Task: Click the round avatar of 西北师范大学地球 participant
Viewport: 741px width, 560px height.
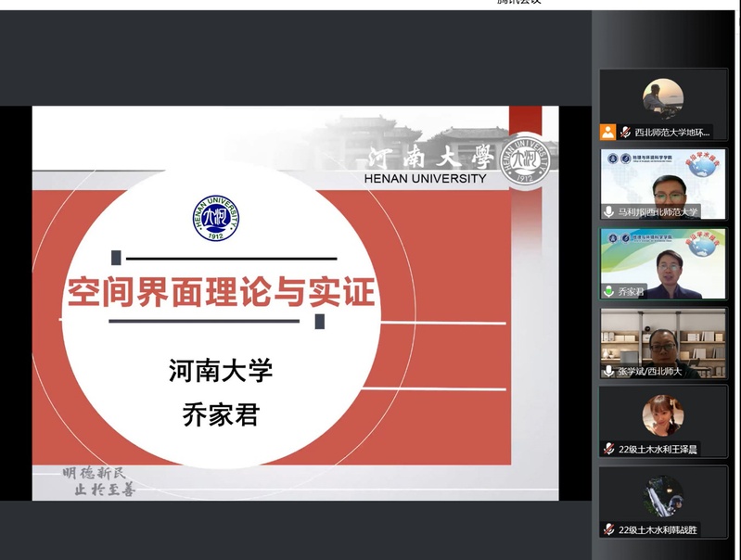Action: [663, 97]
